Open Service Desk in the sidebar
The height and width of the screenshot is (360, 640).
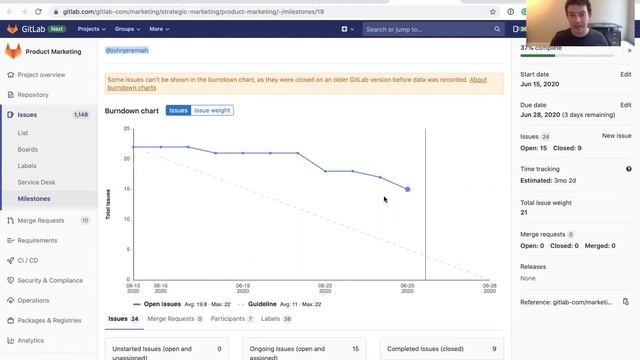pyautogui.click(x=36, y=182)
